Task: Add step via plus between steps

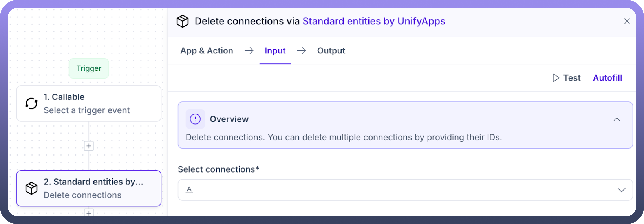Action: pyautogui.click(x=89, y=146)
